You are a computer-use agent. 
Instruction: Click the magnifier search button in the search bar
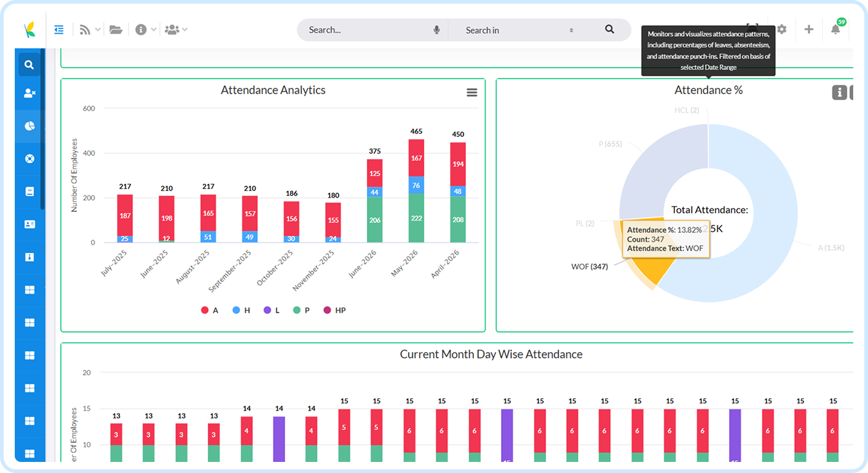609,29
